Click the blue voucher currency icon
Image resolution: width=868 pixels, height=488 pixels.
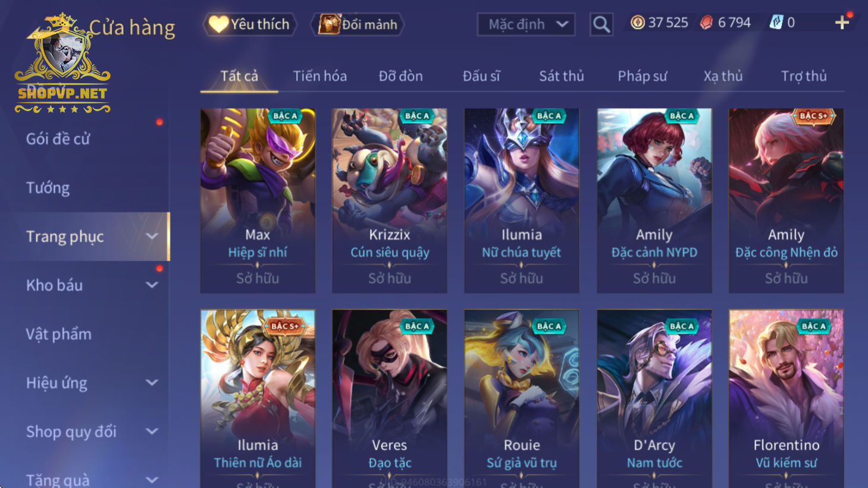[776, 23]
